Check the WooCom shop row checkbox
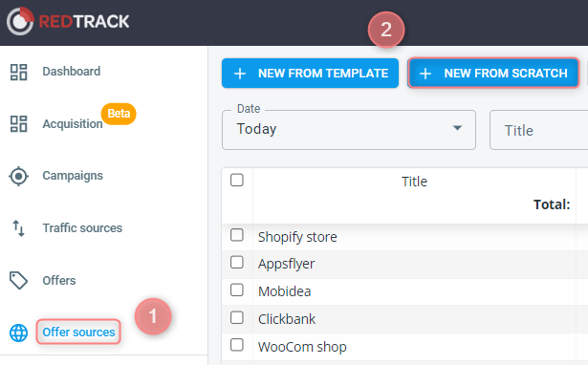The image size is (588, 365). pos(237,345)
